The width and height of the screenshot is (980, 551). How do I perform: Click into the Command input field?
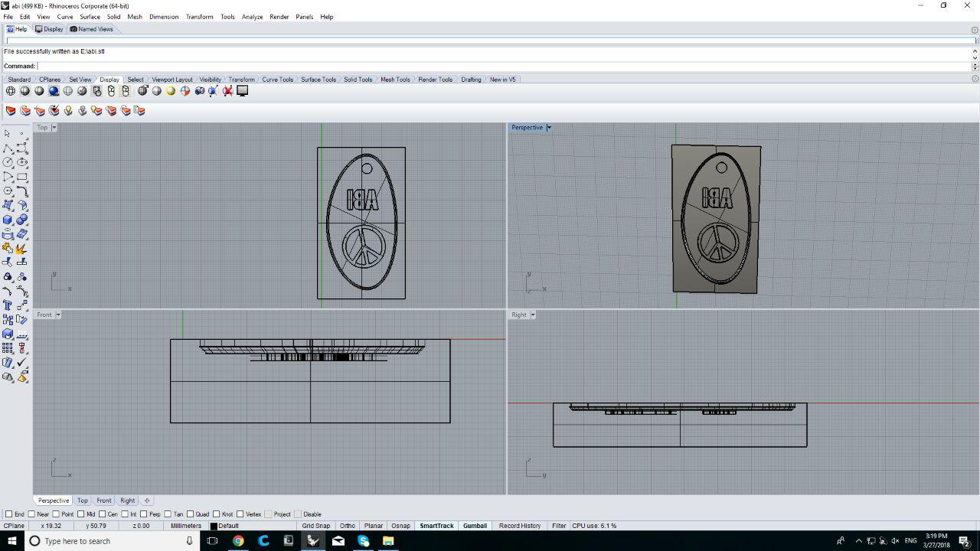pos(503,66)
